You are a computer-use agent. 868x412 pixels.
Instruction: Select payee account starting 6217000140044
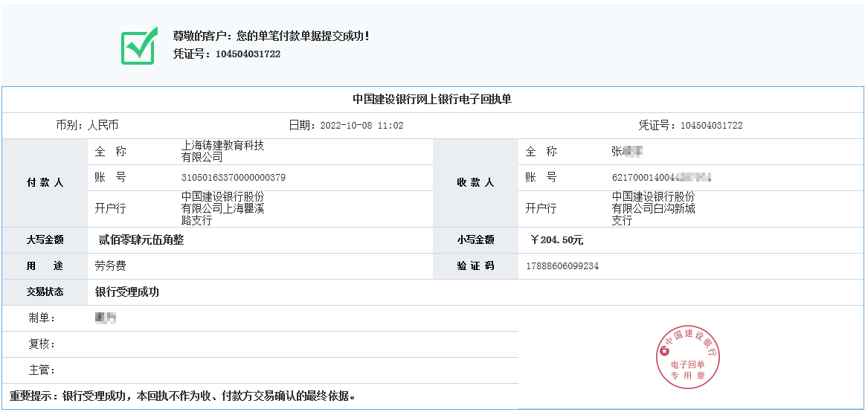[x=661, y=178]
